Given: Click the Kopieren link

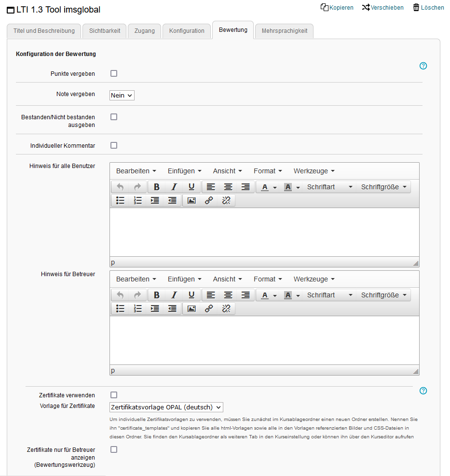Looking at the screenshot, I should tap(337, 8).
